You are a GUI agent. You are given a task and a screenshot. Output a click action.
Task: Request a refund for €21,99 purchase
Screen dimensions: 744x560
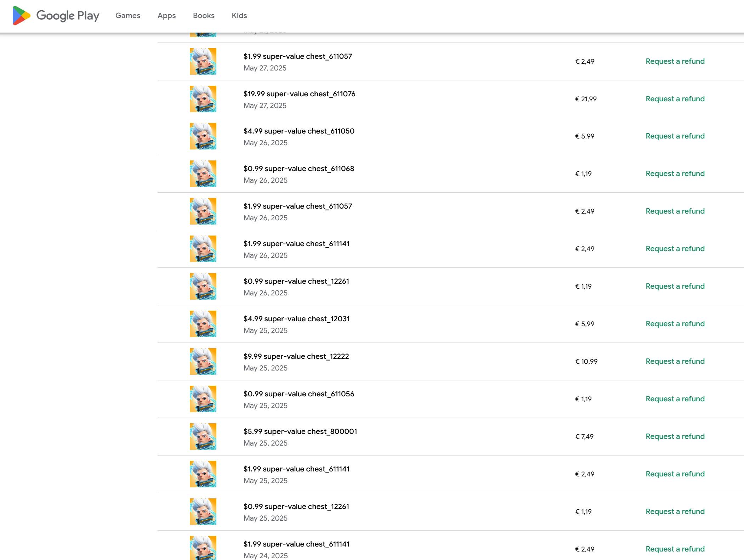pyautogui.click(x=675, y=99)
